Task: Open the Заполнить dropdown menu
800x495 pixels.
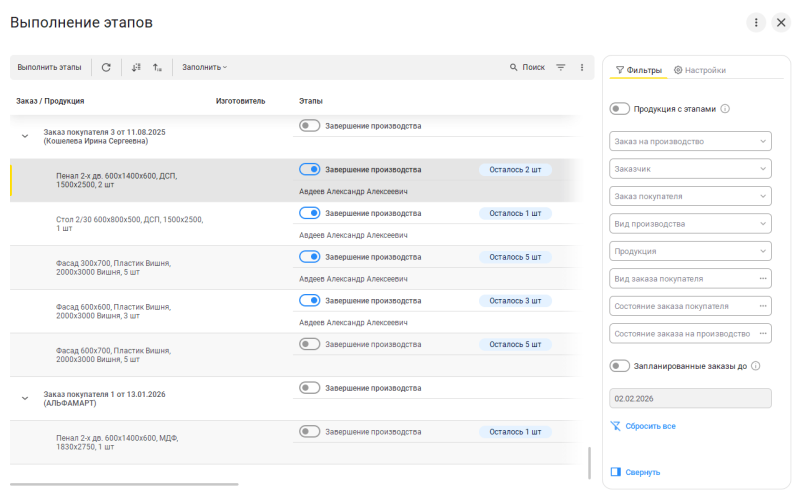Action: point(204,67)
